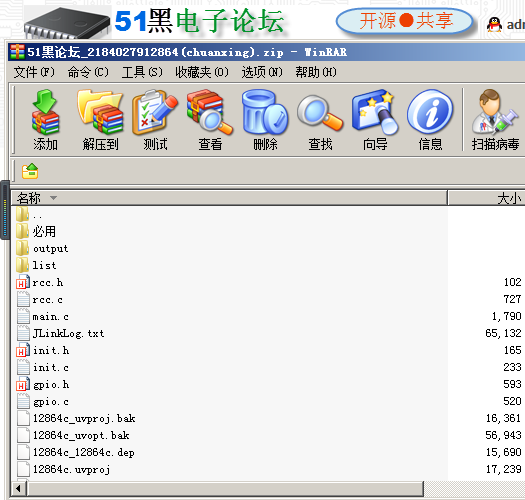Open the 收藏夹(O) menu
Image resolution: width=525 pixels, height=500 pixels.
pyautogui.click(x=202, y=72)
